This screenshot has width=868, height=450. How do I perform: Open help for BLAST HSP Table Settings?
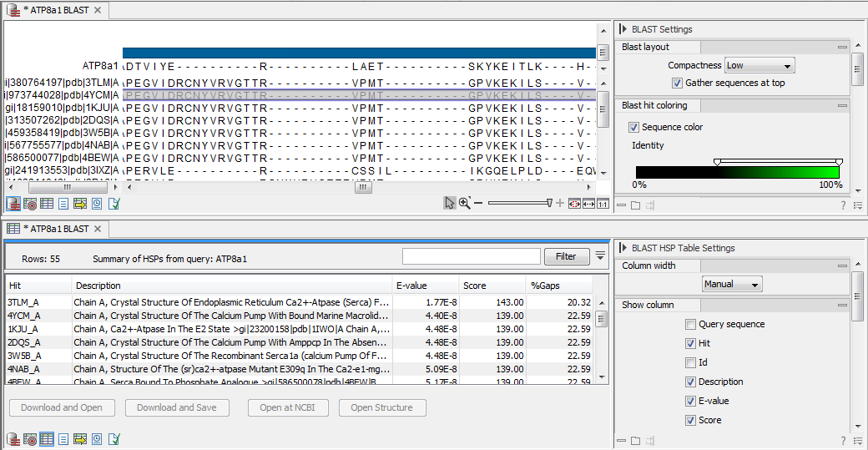pos(843,440)
